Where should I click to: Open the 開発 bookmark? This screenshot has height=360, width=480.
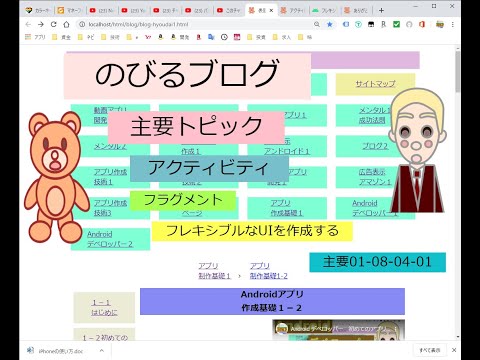click(x=180, y=37)
